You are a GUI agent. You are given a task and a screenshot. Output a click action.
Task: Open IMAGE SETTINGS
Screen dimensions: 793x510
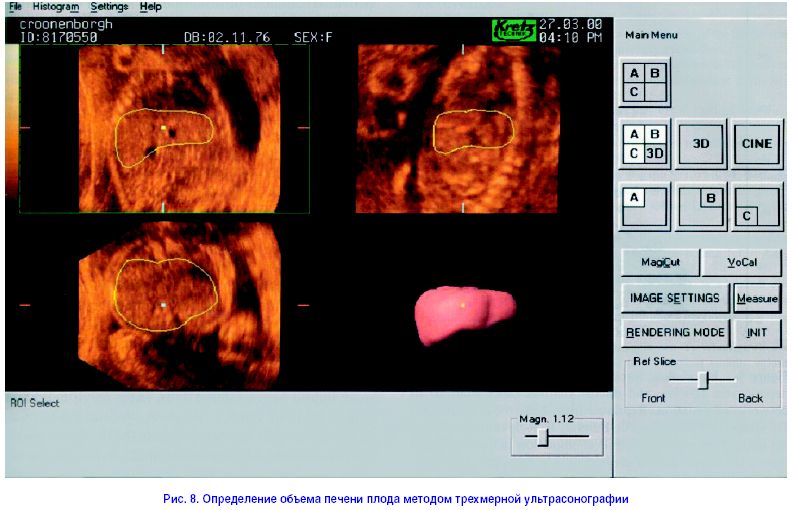pyautogui.click(x=674, y=298)
